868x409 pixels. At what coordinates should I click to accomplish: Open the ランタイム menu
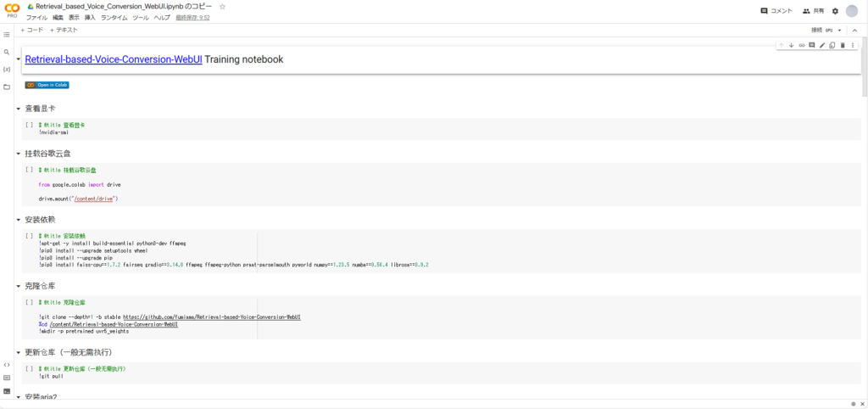(x=114, y=18)
